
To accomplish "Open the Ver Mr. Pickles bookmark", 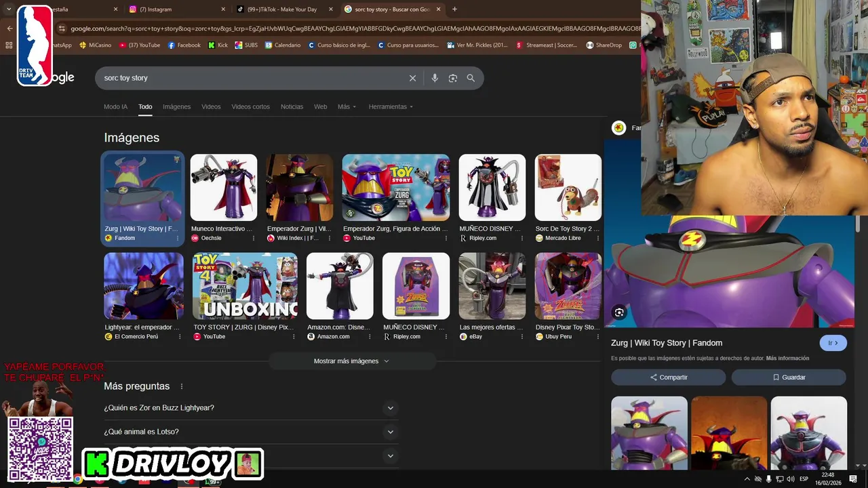I will click(477, 45).
